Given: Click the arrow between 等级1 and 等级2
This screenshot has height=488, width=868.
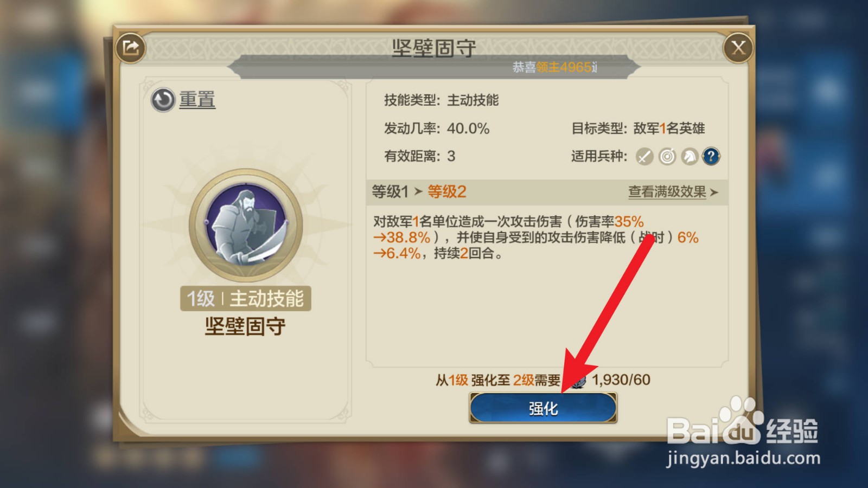Looking at the screenshot, I should coord(418,191).
